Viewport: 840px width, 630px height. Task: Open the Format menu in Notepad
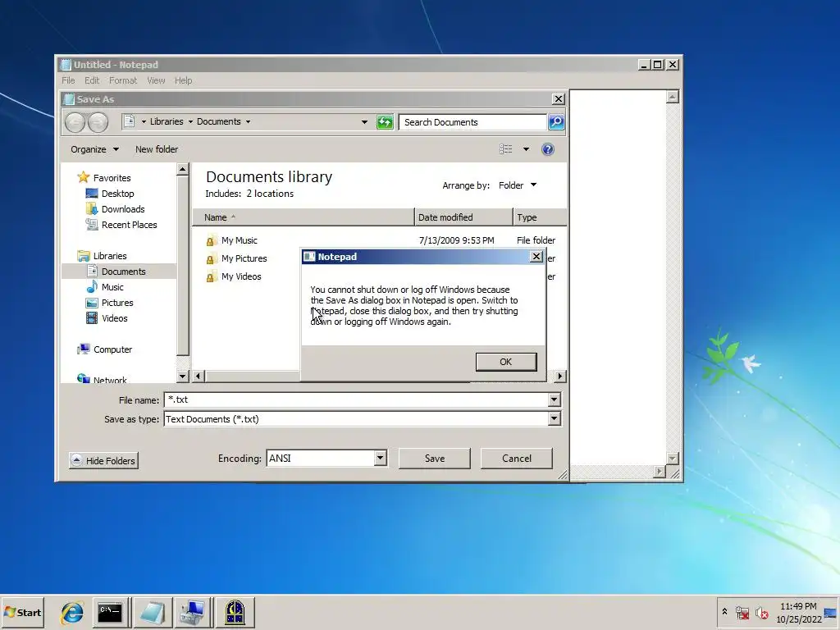123,80
